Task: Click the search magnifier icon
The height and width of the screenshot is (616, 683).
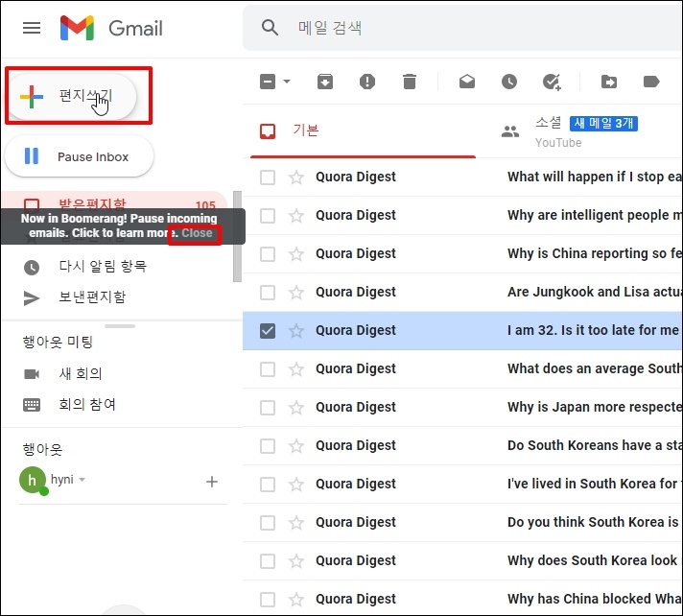Action: (270, 28)
